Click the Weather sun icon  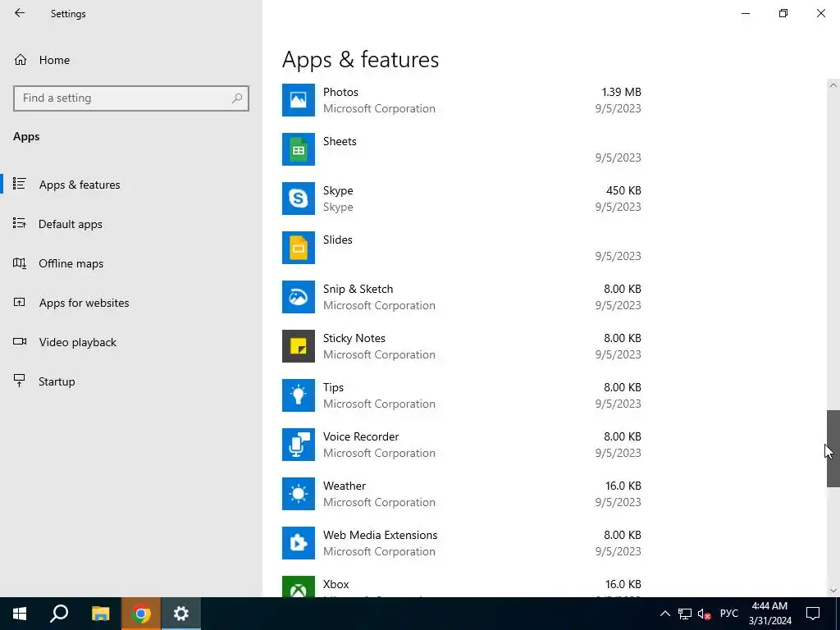[299, 495]
